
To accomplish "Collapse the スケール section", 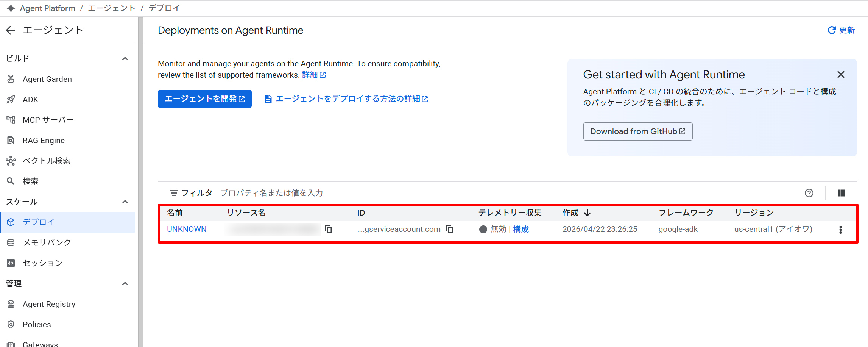I will [x=125, y=202].
